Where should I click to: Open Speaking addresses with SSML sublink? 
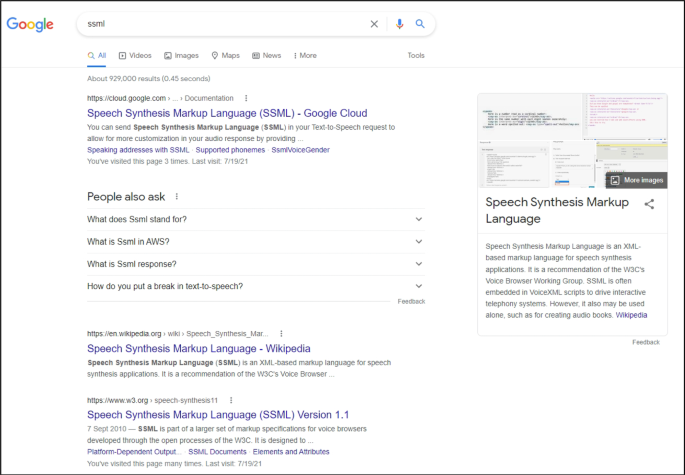coord(138,150)
